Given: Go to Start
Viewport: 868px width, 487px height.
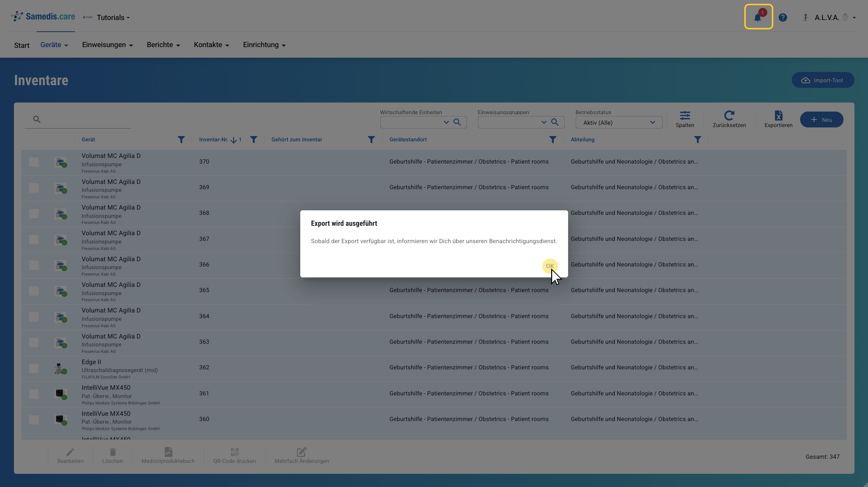Looking at the screenshot, I should coord(22,45).
